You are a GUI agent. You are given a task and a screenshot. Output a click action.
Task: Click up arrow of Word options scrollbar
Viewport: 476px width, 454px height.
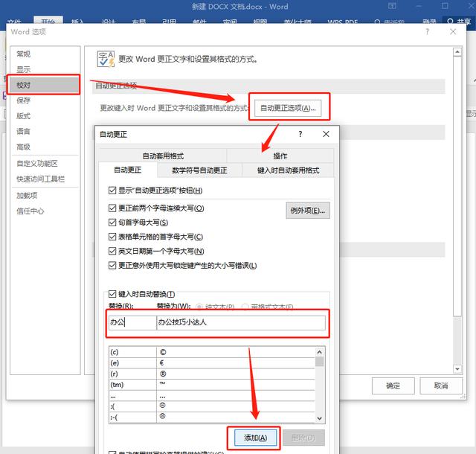click(457, 52)
